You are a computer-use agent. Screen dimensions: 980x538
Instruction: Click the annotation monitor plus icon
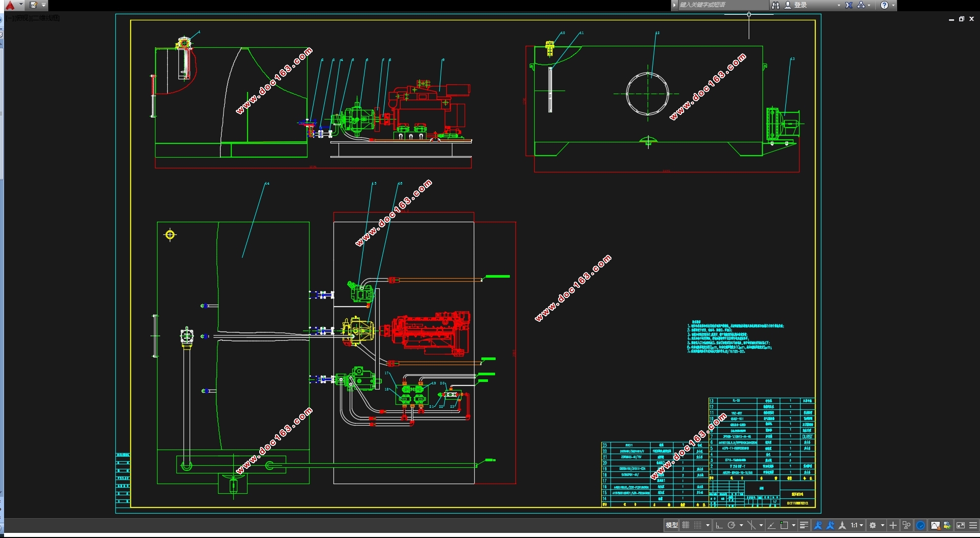pos(893,525)
